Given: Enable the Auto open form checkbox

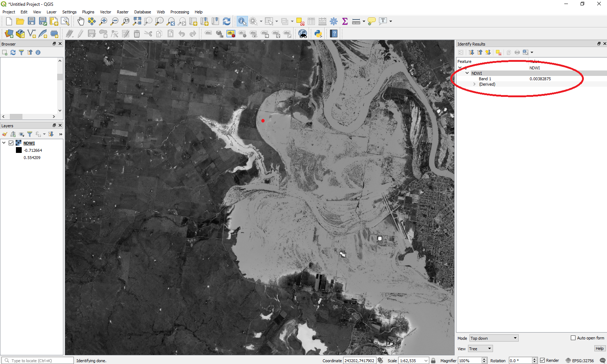Looking at the screenshot, I should coord(573,338).
